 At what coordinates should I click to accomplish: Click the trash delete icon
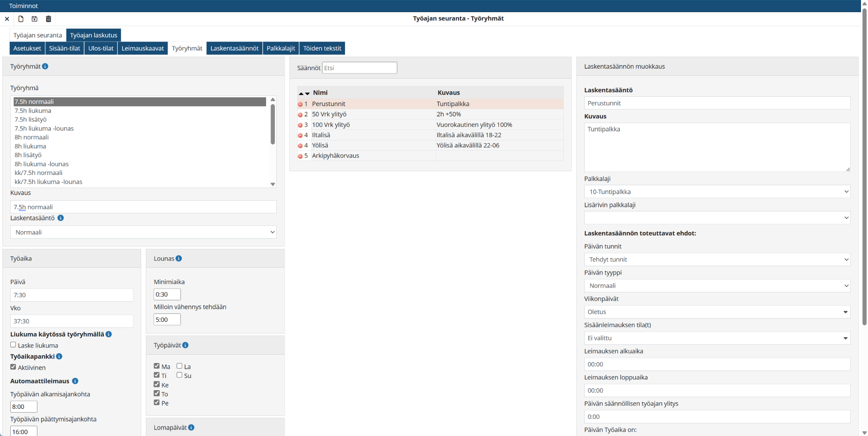point(49,19)
